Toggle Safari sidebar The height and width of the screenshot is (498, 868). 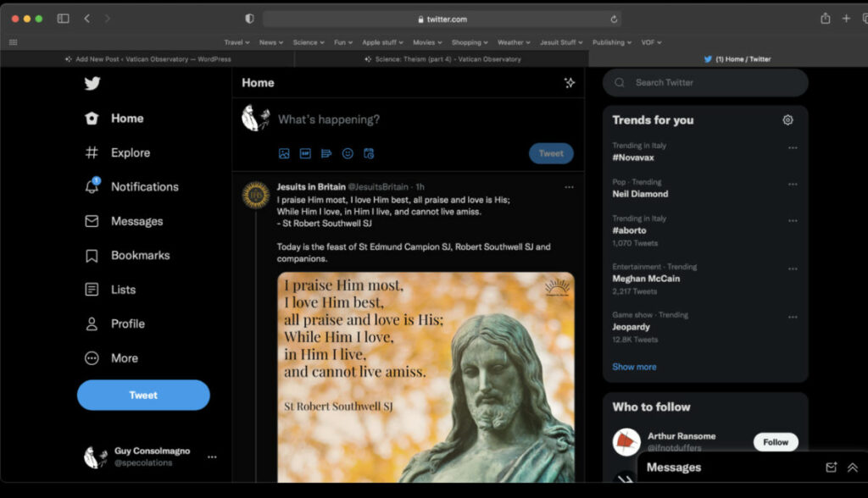[63, 19]
